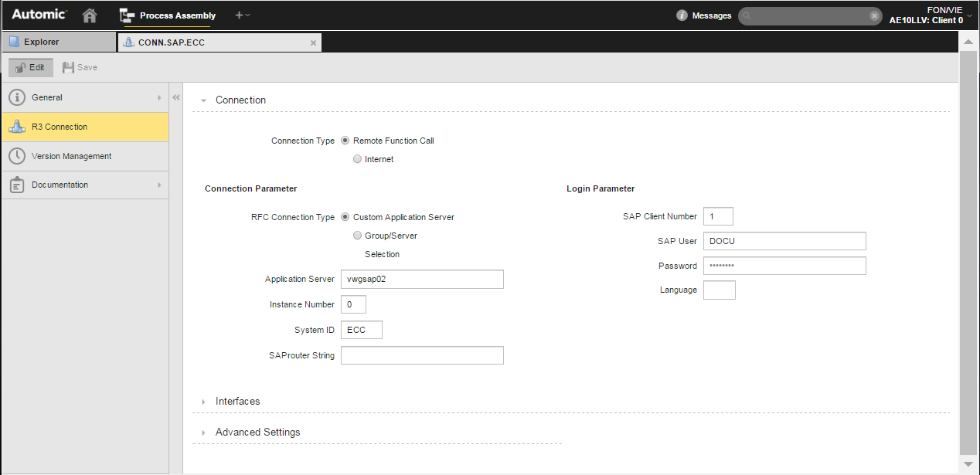Open the General sidebar page
This screenshot has height=475, width=980.
coord(47,98)
